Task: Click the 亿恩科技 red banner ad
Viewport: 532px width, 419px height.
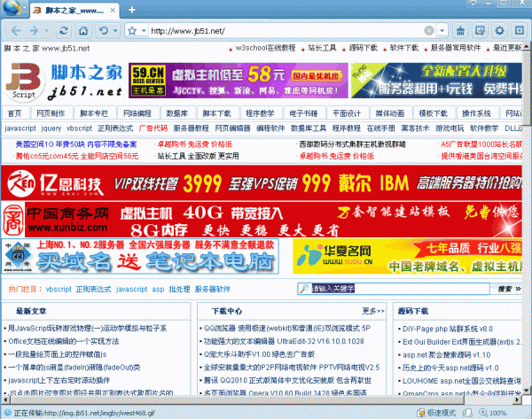Action: (x=262, y=183)
